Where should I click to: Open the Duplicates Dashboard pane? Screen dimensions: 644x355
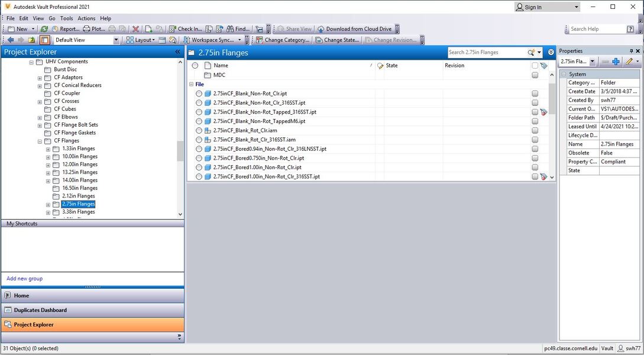pos(92,310)
